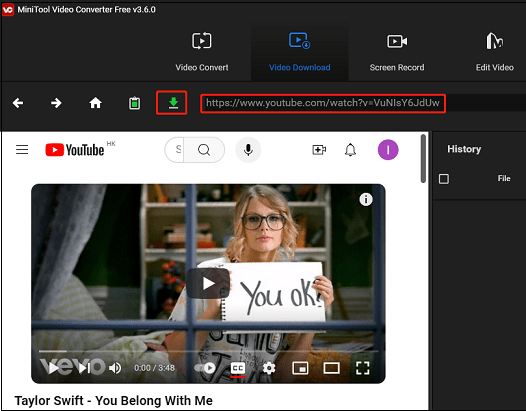Click the 0:00 / 3:48 time display

(x=154, y=368)
